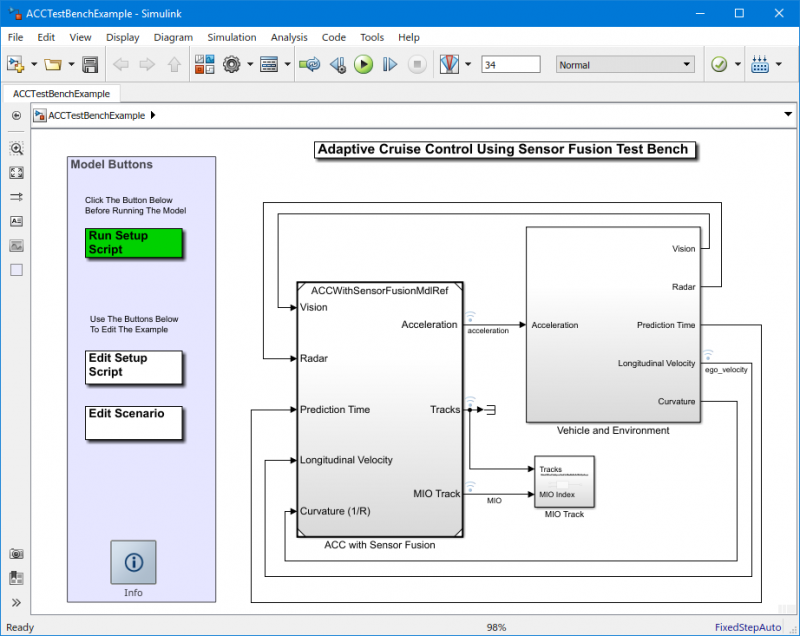The height and width of the screenshot is (636, 800).
Task: Open the model path dropdown at breadcrumb right
Action: [788, 115]
